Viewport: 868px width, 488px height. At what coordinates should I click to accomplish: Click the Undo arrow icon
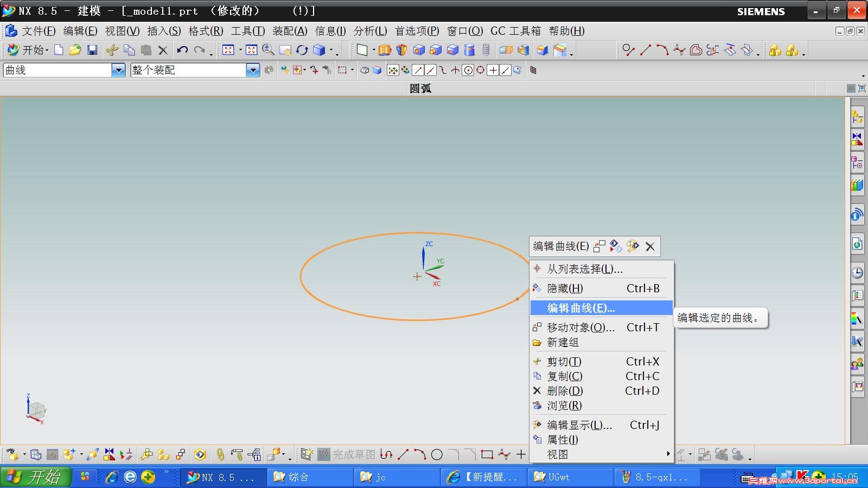(x=182, y=50)
